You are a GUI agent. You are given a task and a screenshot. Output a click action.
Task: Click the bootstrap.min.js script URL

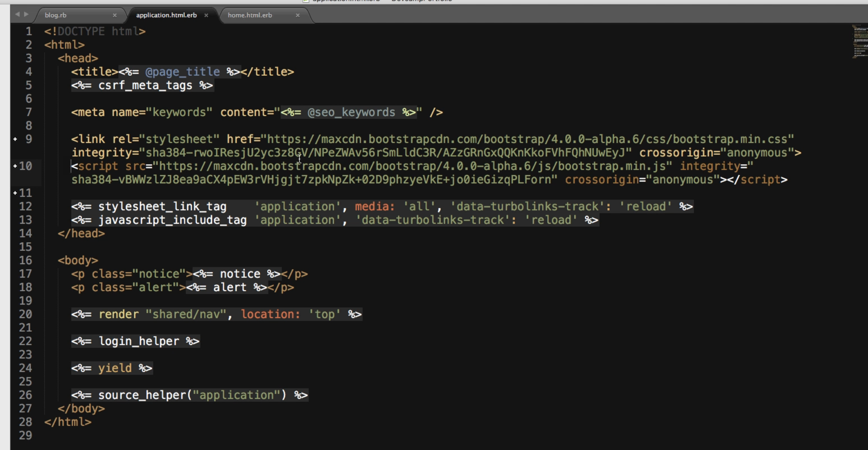click(x=412, y=166)
